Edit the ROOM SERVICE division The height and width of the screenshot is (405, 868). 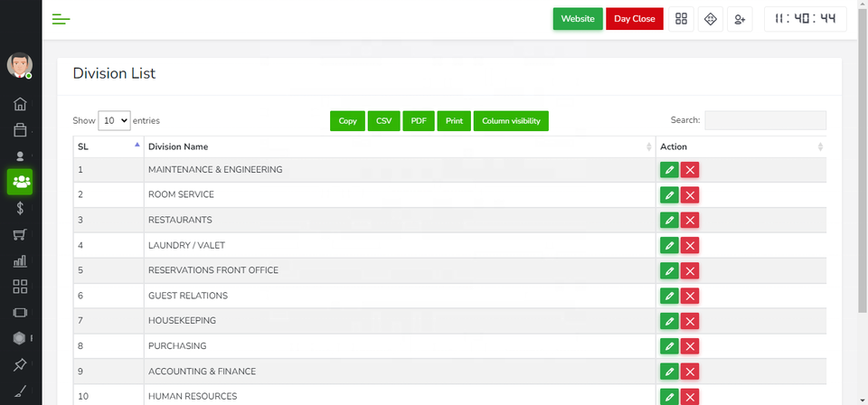669,194
